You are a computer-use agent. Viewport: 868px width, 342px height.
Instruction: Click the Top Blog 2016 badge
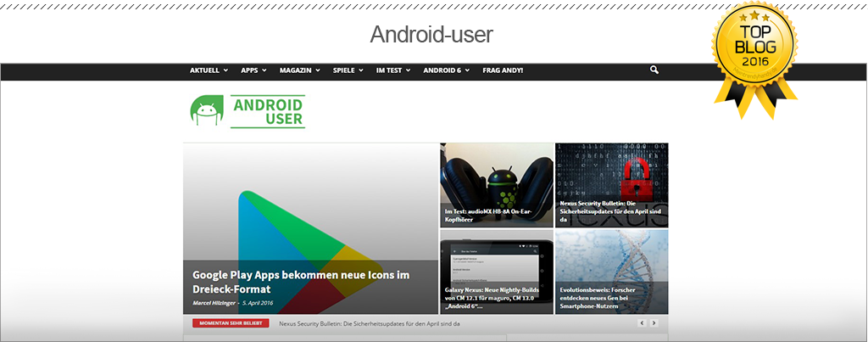pos(755,59)
